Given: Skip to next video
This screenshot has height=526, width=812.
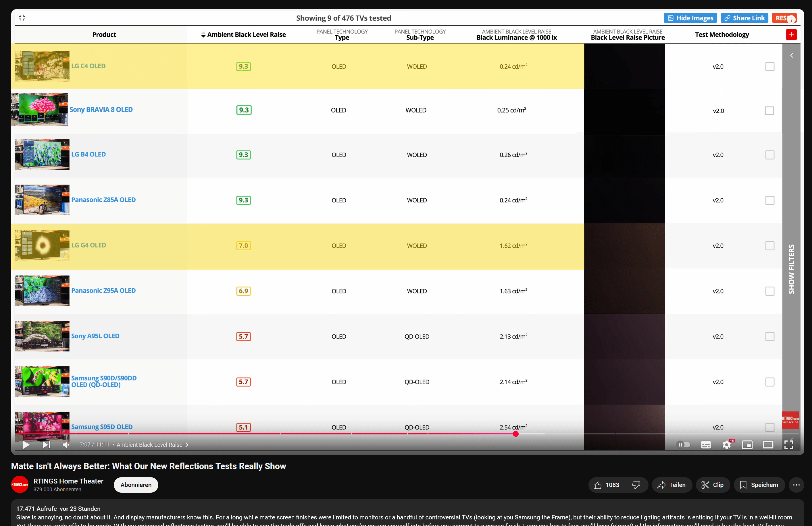Looking at the screenshot, I should pyautogui.click(x=46, y=444).
